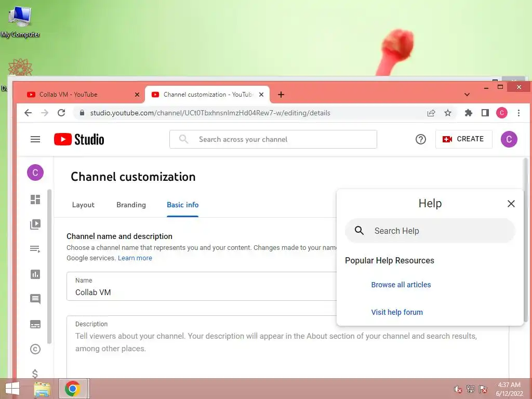Select the Basic info tab

point(182,205)
